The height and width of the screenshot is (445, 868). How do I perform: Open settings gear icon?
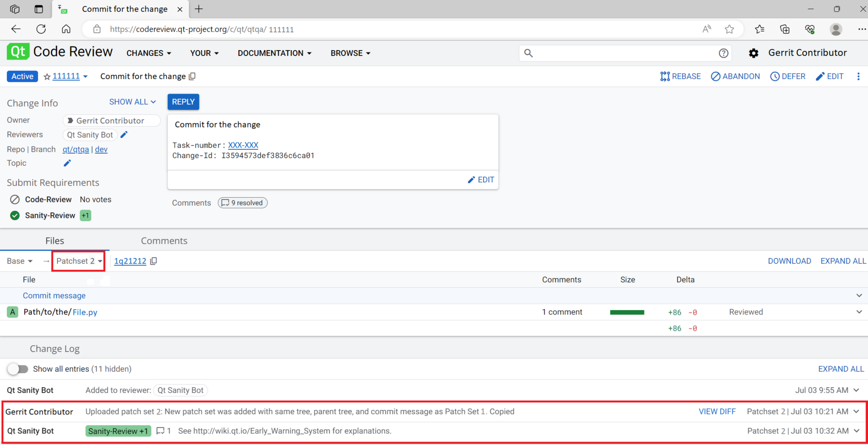754,53
